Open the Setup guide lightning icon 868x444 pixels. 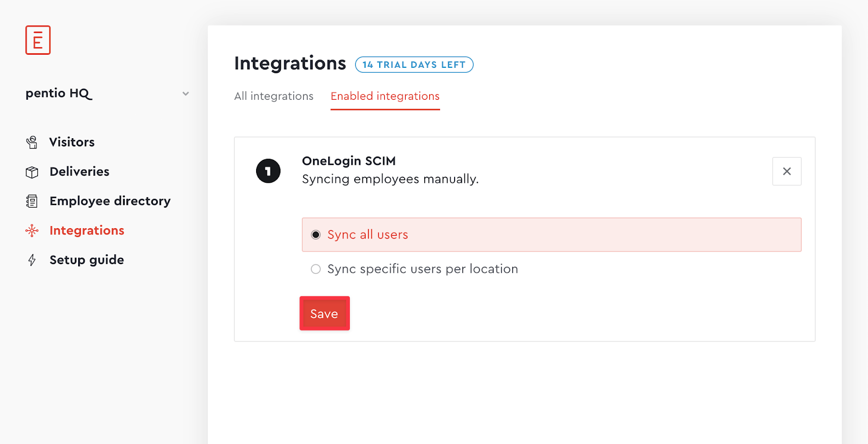[32, 260]
